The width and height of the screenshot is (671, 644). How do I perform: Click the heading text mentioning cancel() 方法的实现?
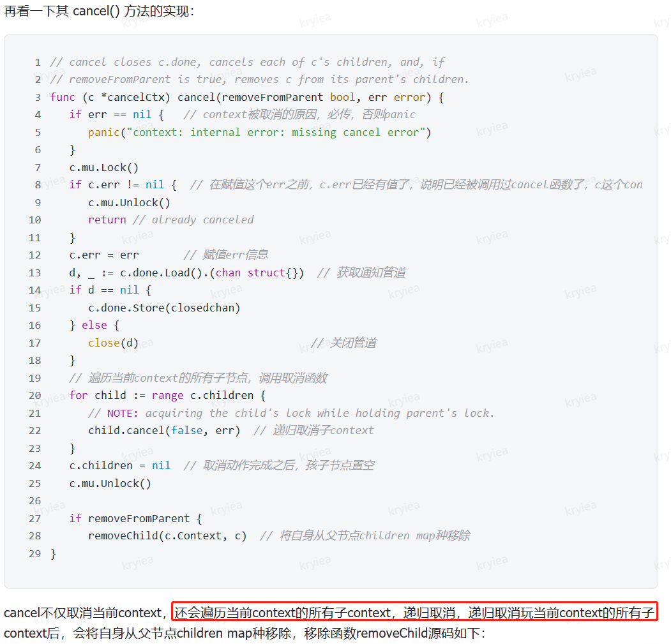99,12
